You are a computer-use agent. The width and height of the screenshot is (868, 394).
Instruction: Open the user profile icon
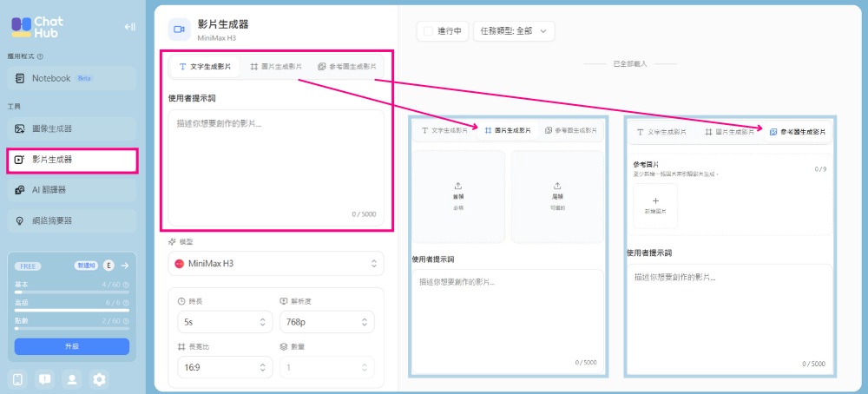pyautogui.click(x=71, y=379)
